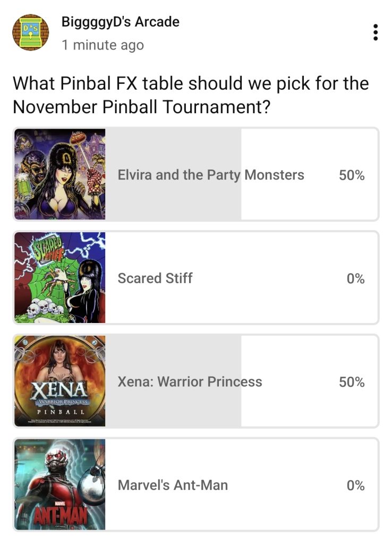392x544 pixels.
Task: Click the 50% result for Xena
Action: 352,382
